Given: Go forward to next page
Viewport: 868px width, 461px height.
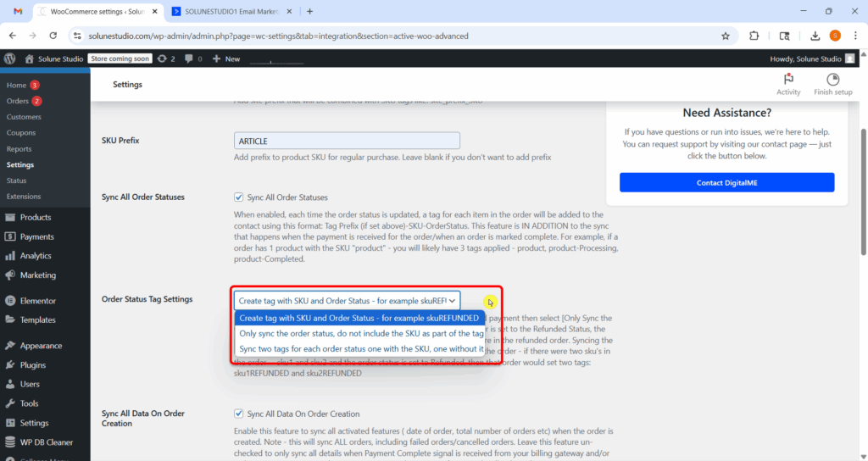Looking at the screenshot, I should [33, 36].
